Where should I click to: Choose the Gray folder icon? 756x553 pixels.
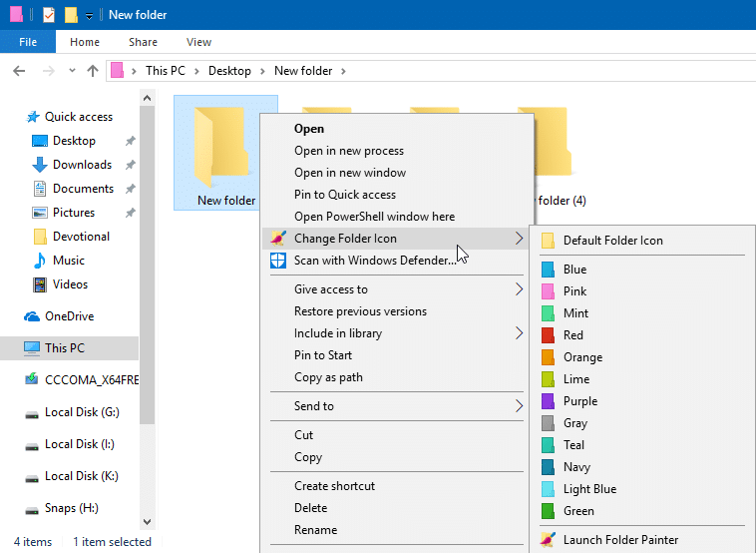[642, 423]
